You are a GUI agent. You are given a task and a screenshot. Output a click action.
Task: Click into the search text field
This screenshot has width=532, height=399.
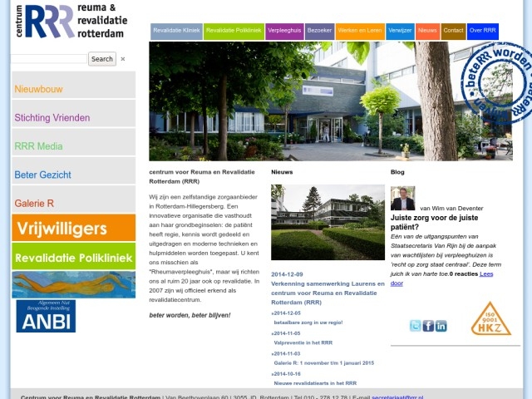[49, 59]
